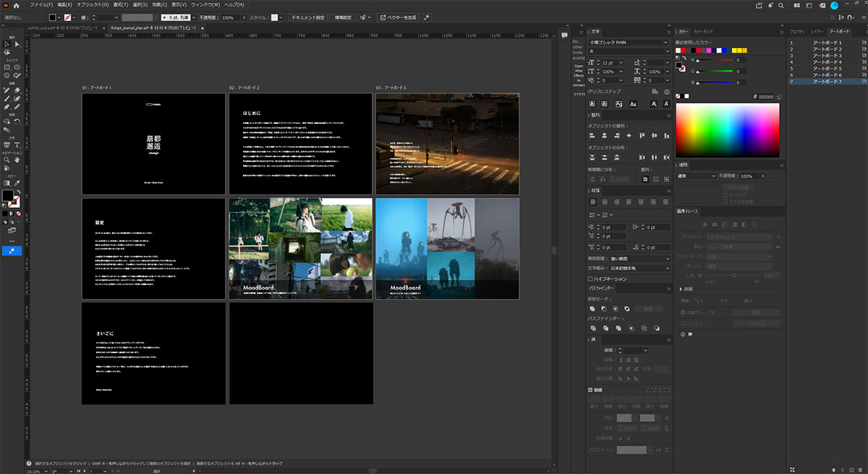The image size is (868, 474).
Task: Toggle the 破線 dashed line checkbox
Action: coord(591,391)
